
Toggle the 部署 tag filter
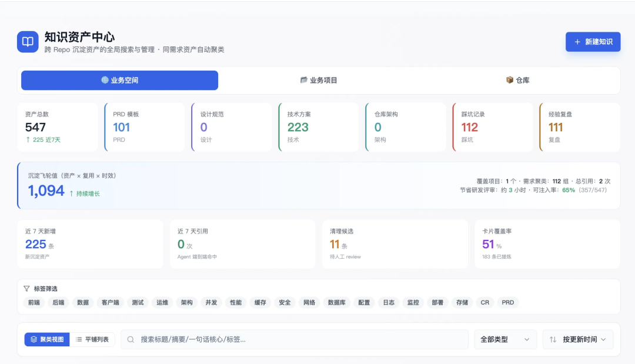coord(437,302)
